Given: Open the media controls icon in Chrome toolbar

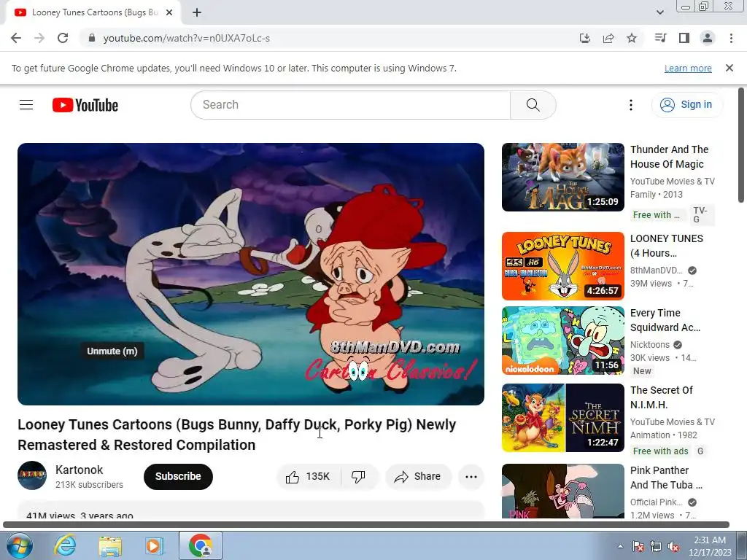Looking at the screenshot, I should 661,38.
